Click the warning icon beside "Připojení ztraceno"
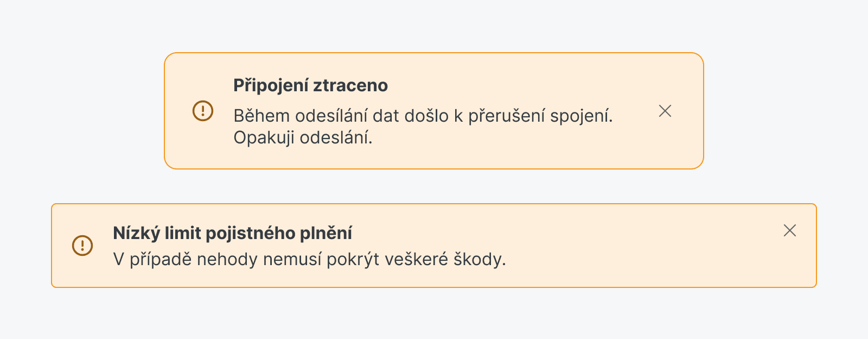 (x=203, y=111)
